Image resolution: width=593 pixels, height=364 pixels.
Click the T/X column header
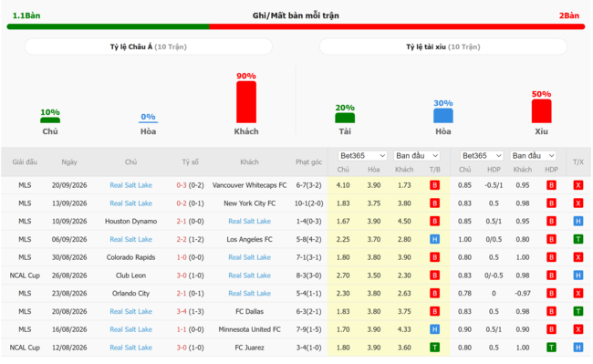pyautogui.click(x=577, y=162)
